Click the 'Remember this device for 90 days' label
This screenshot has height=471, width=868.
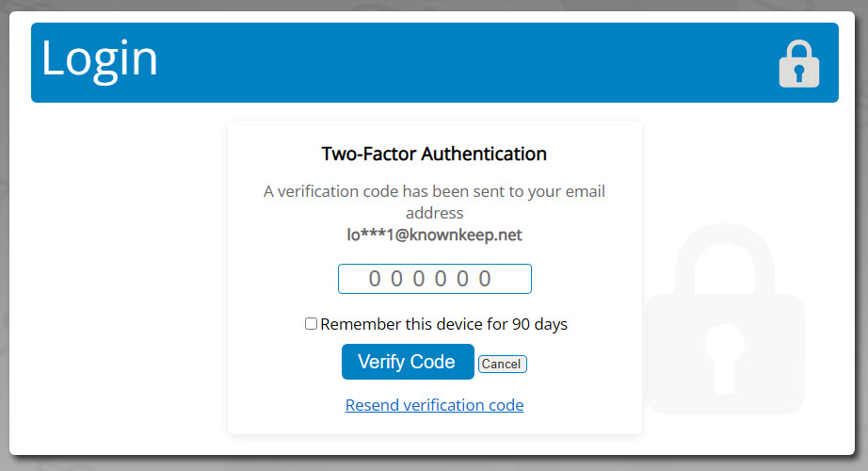pyautogui.click(x=443, y=324)
